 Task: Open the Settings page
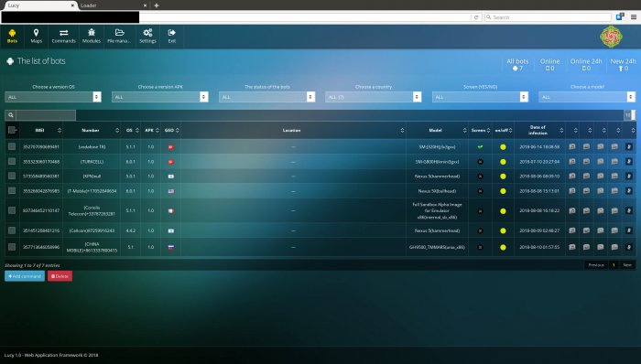[x=147, y=36]
